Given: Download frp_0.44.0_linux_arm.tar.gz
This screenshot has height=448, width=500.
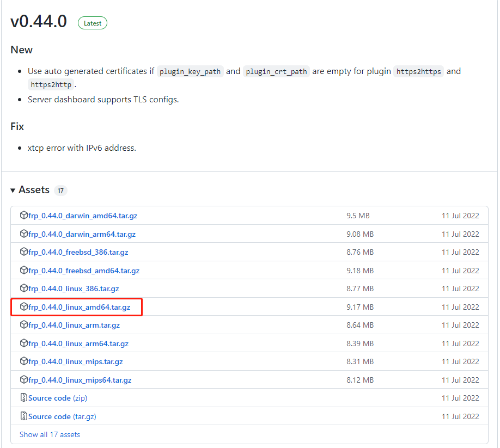Looking at the screenshot, I should [74, 325].
